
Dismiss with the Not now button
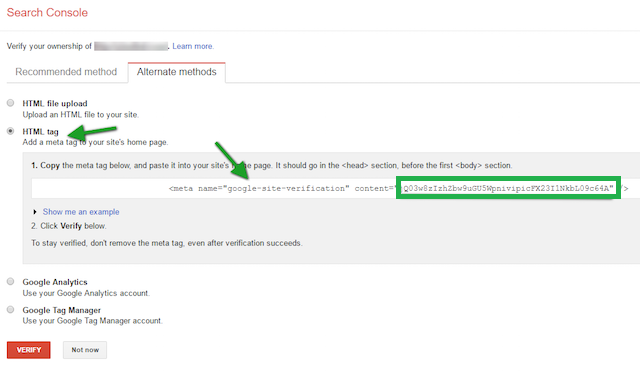[x=85, y=350]
